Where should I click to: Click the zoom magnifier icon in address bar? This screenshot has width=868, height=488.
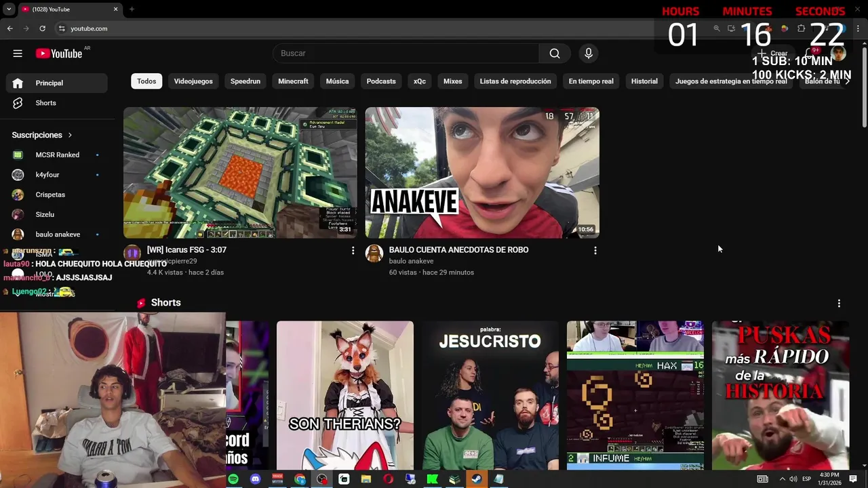[x=717, y=28]
